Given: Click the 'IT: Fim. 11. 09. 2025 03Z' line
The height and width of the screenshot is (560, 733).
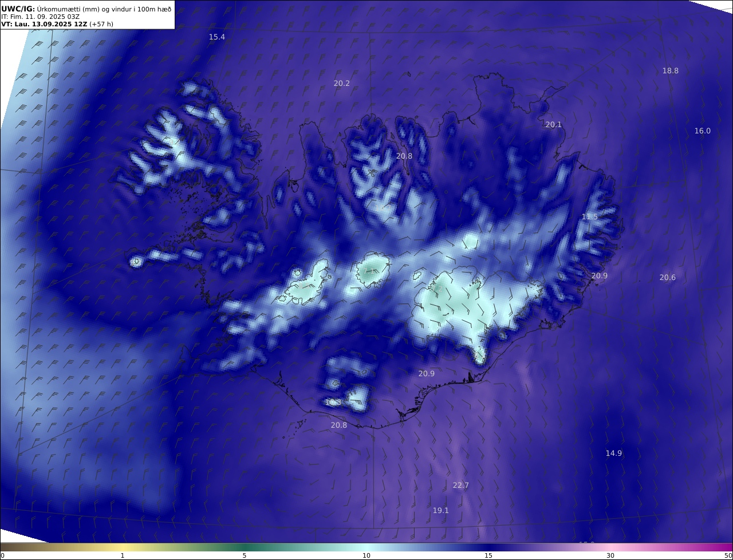Looking at the screenshot, I should 40,17.
